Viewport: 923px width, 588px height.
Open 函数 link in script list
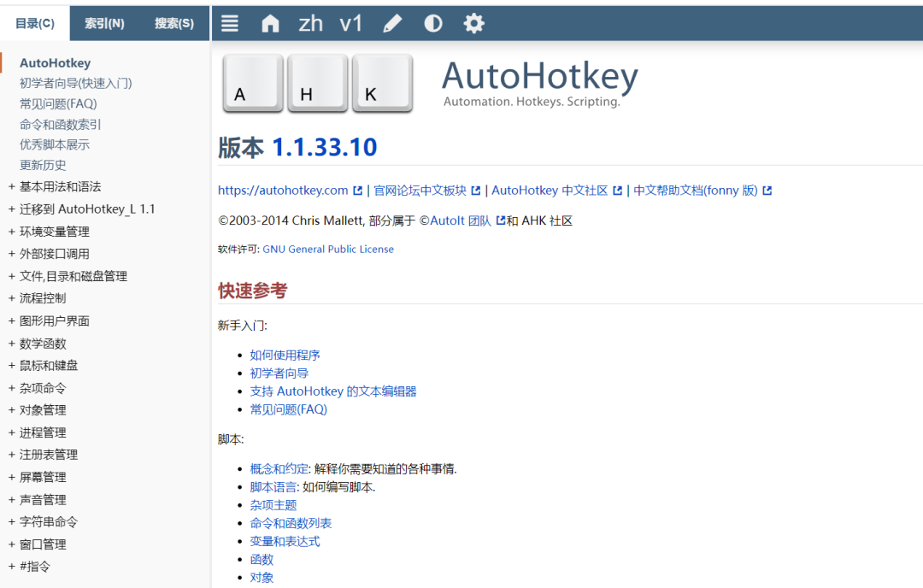262,560
